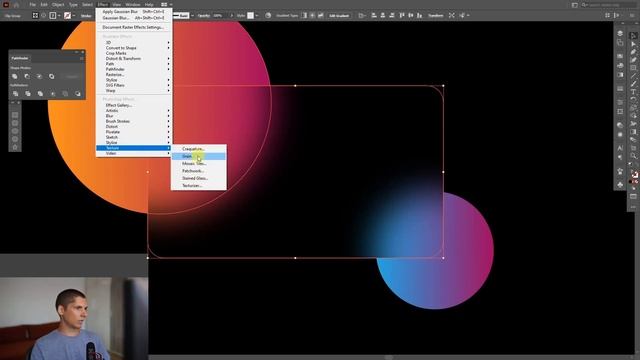
Task: Click the Stroke label link in control bar
Action: [x=86, y=16]
